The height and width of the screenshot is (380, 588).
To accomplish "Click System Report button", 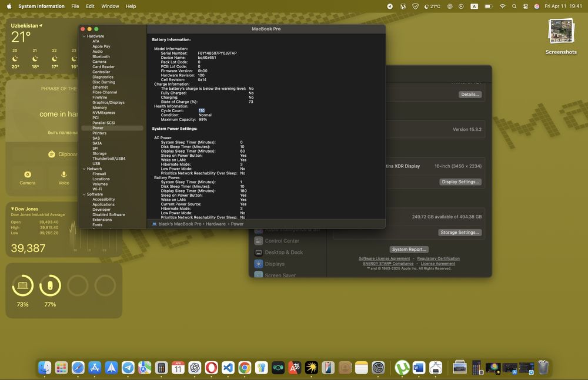I will pos(409,249).
